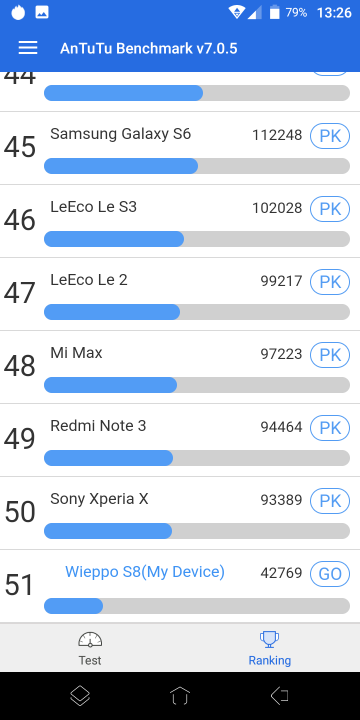Tap the Wi-Fi status icon
Image resolution: width=360 pixels, height=720 pixels.
pos(236,12)
